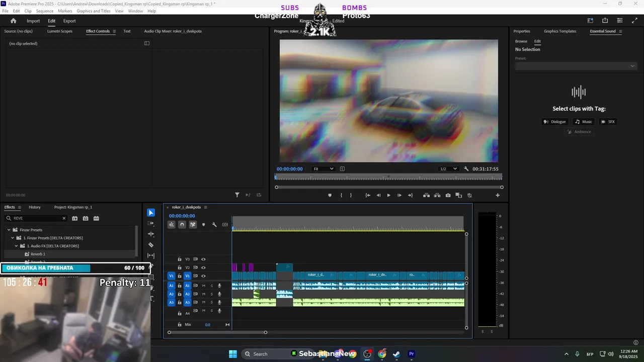This screenshot has width=644, height=362.
Task: Open the Markers menu
Action: 65,11
